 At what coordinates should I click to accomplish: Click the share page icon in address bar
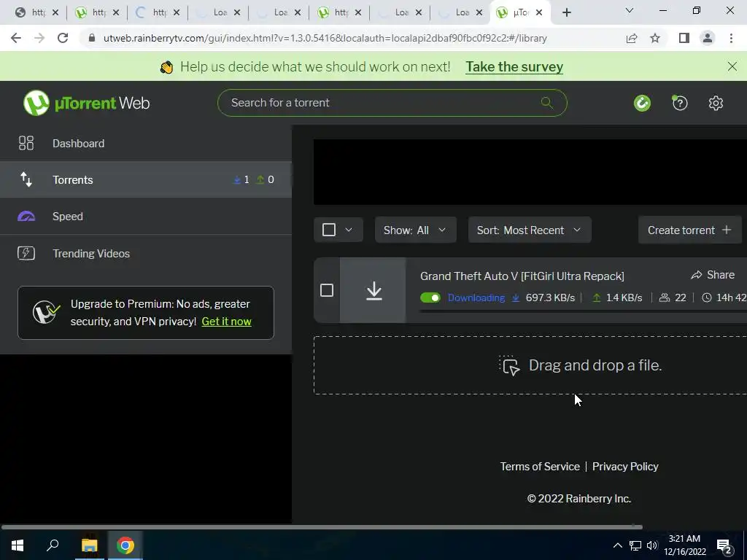point(632,38)
